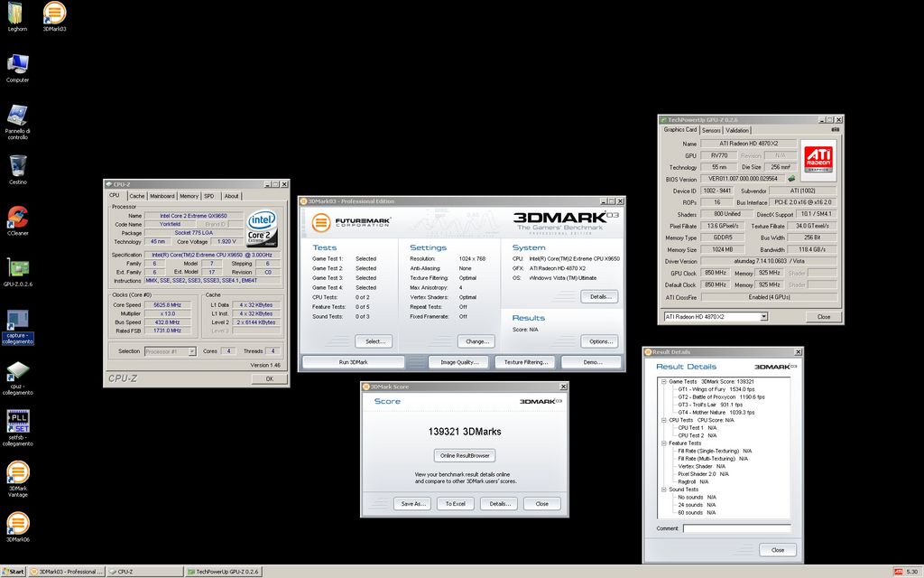Click the screenshot camera icon in GPU-Z
This screenshot has height=578, width=924.
pos(835,129)
